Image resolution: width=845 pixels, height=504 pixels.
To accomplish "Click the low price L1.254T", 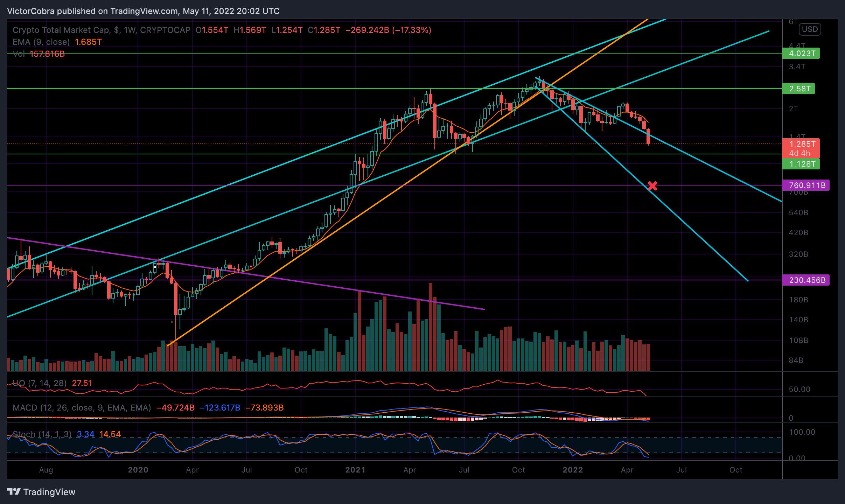I will pos(287,30).
